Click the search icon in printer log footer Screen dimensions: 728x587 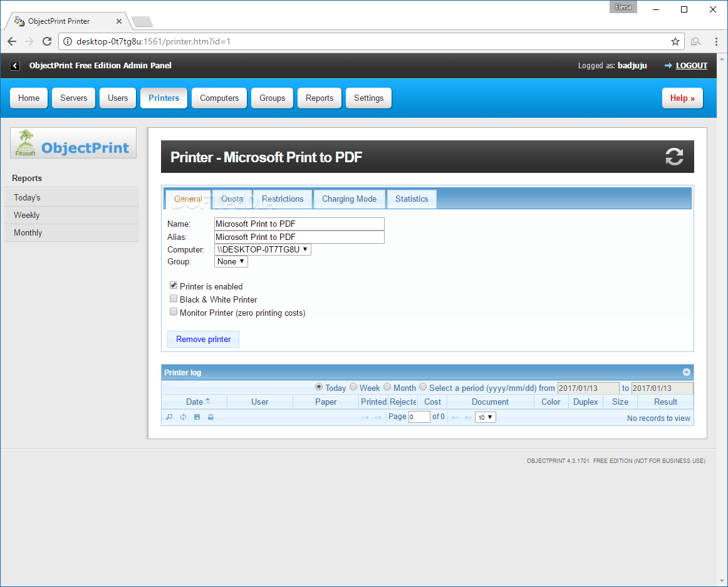169,417
